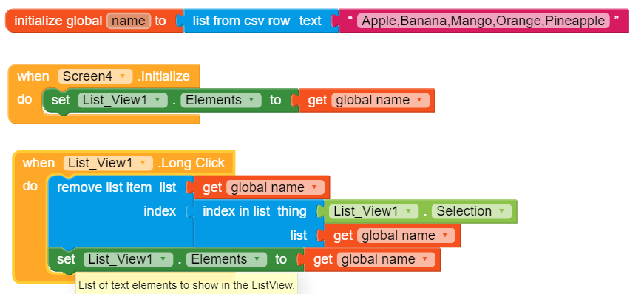Open List_View1 dropdown in Initialize set block
The image size is (644, 294).
tap(123, 100)
